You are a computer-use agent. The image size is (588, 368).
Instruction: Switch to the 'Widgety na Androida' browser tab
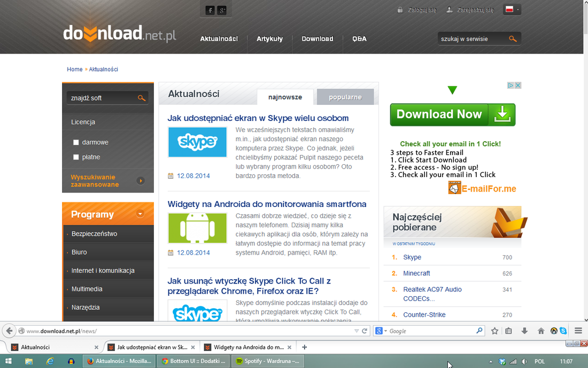click(x=248, y=347)
